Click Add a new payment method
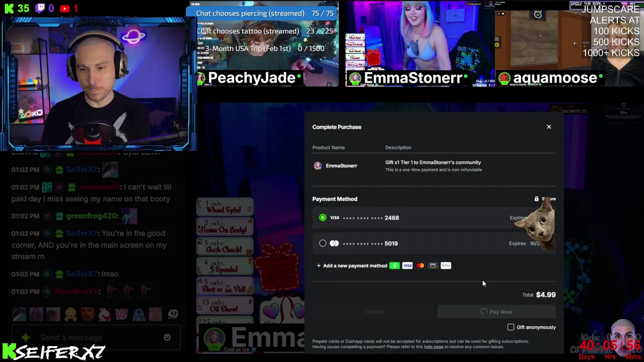This screenshot has width=644, height=362. [x=352, y=265]
